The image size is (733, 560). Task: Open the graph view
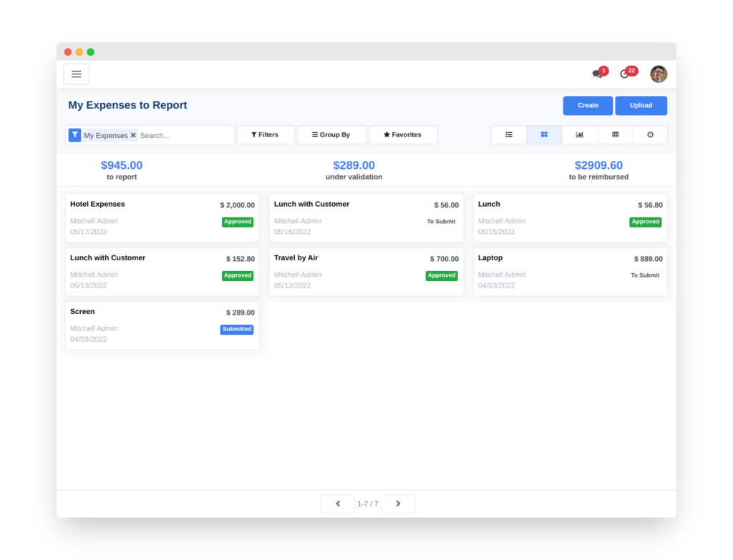(x=579, y=134)
